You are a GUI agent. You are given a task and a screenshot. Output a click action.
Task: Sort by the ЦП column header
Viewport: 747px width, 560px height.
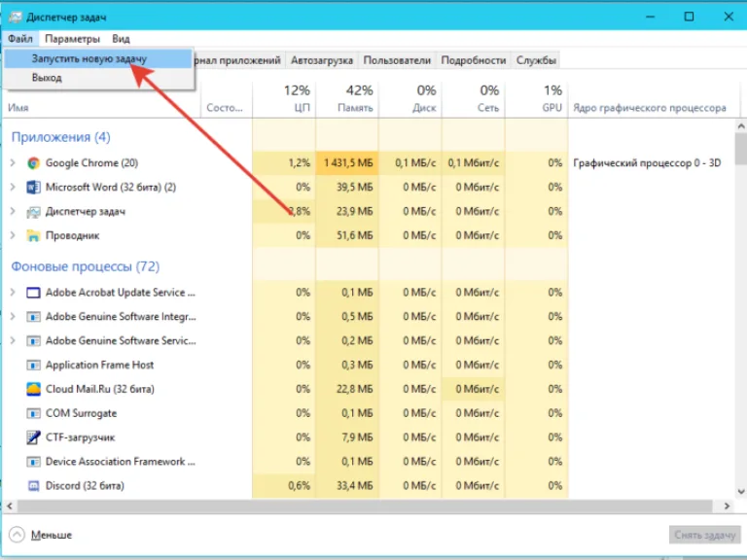click(x=284, y=99)
